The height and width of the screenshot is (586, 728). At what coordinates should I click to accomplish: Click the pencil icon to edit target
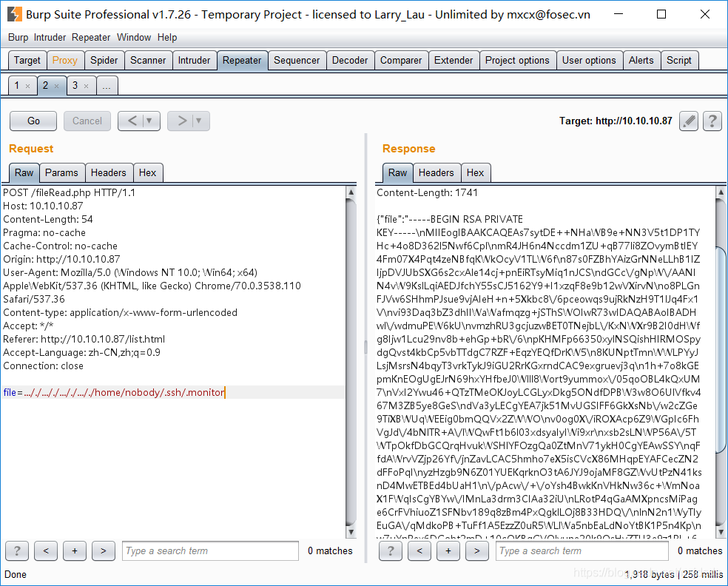pyautogui.click(x=689, y=121)
